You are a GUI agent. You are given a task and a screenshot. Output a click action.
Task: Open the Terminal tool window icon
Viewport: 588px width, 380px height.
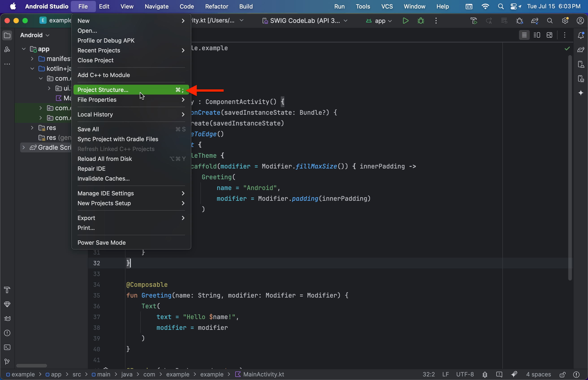7,347
